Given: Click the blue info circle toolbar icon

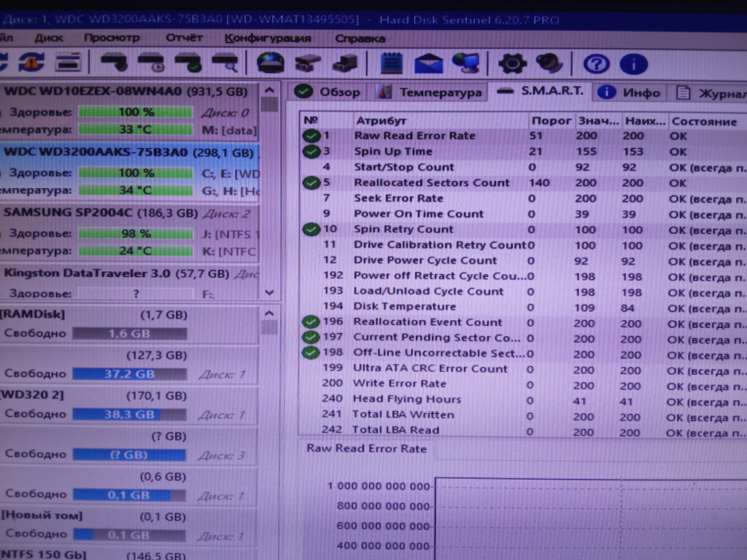Looking at the screenshot, I should (634, 64).
